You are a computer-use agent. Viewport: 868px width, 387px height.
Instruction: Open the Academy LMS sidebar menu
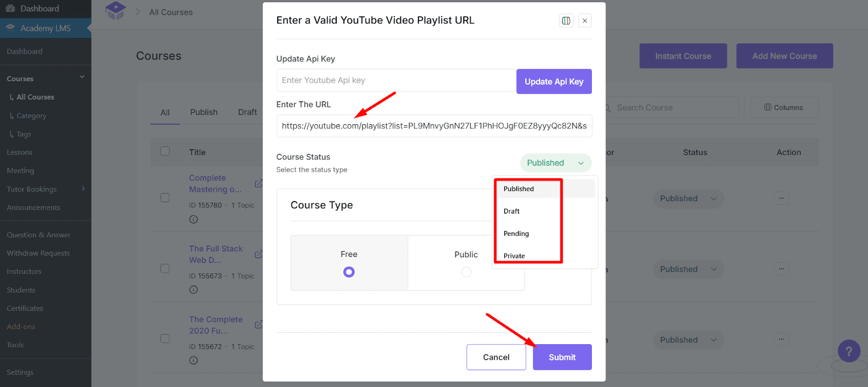tap(46, 28)
